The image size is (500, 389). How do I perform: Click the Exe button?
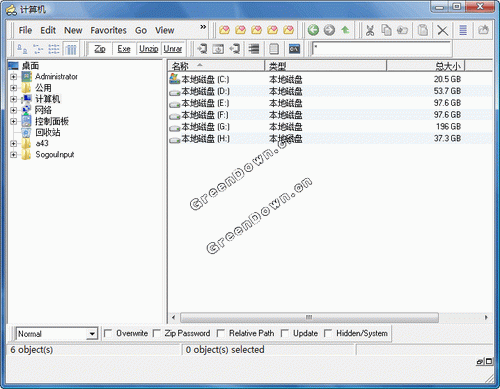tap(124, 49)
